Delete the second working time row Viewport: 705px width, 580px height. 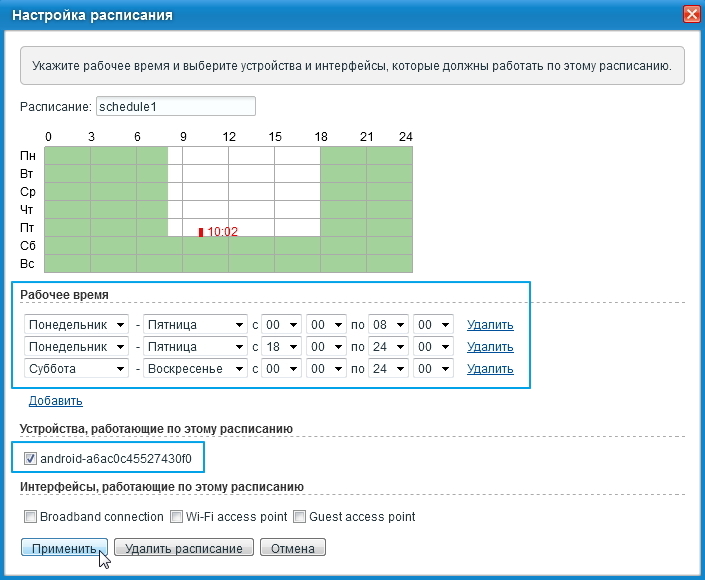pos(490,347)
